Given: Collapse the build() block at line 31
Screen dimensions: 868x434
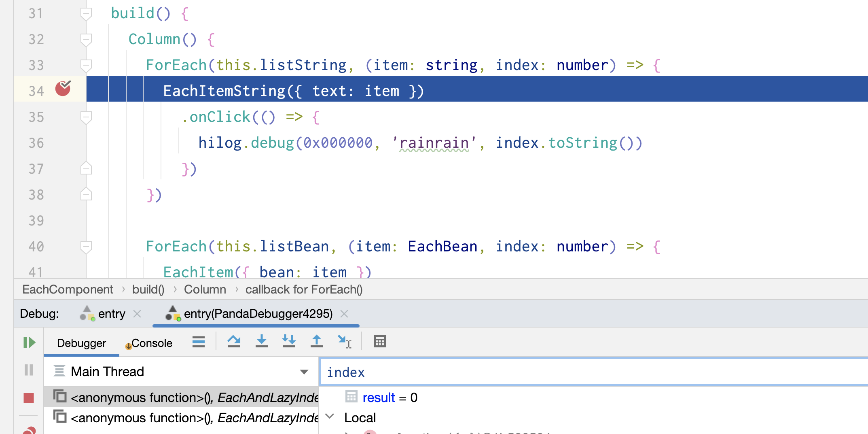Looking at the screenshot, I should (x=86, y=14).
